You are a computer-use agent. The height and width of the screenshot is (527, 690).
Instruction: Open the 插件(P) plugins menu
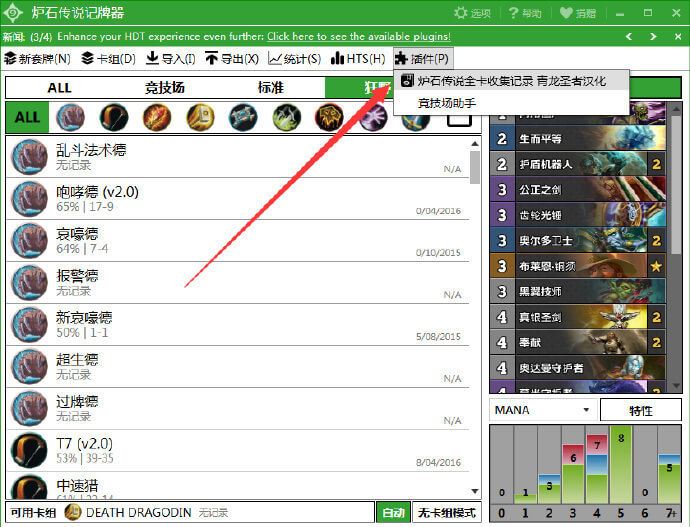[422, 59]
